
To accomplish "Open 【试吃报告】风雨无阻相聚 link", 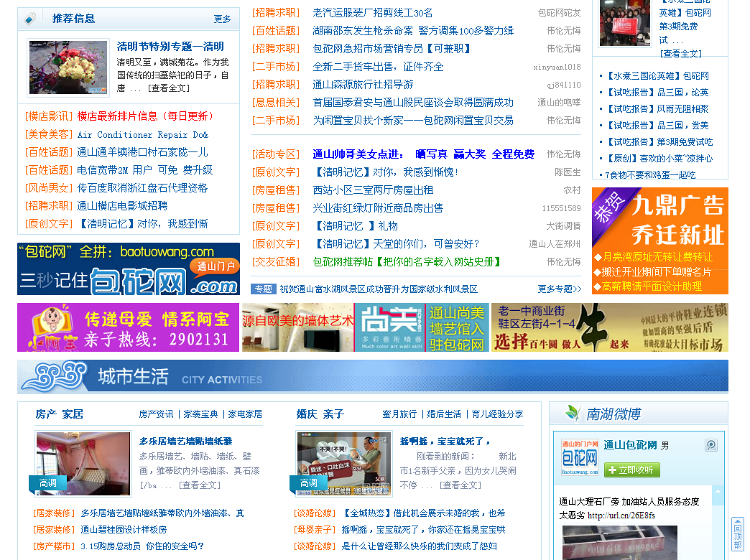I will coord(657,109).
